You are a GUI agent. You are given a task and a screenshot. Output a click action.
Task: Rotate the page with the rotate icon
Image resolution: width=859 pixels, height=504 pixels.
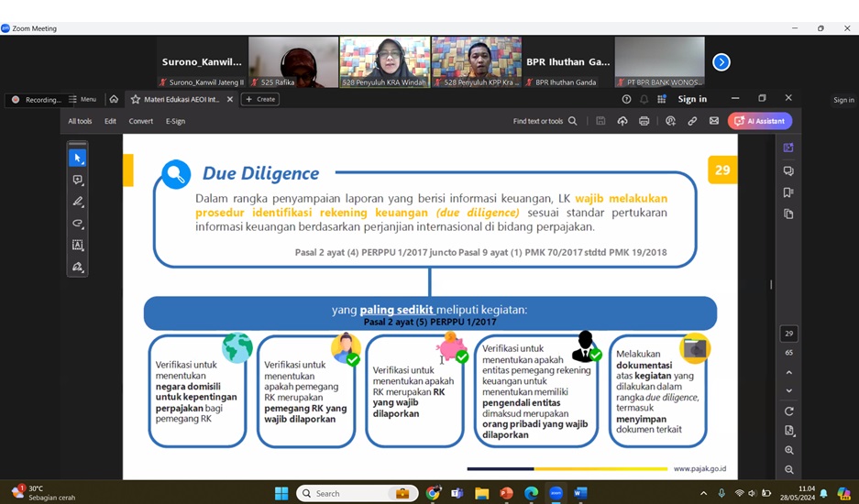(788, 411)
